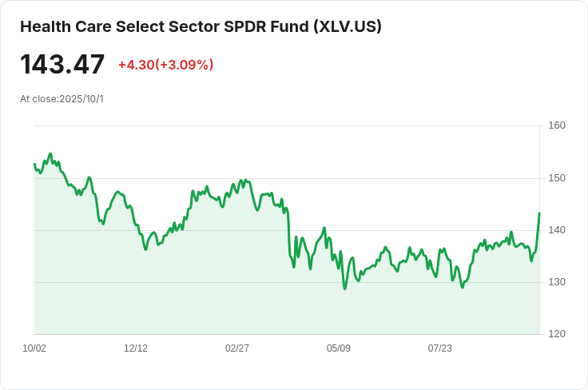Click the 05/09 x-axis date label

(339, 348)
